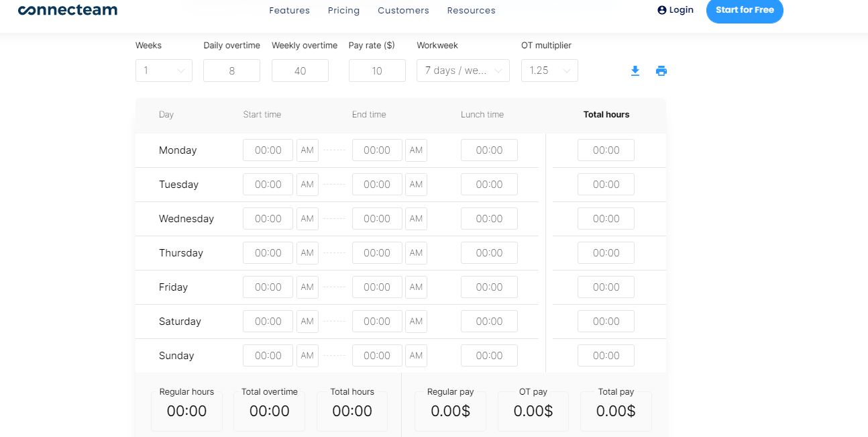
Task: Click the Regular pay summary value
Action: click(451, 411)
